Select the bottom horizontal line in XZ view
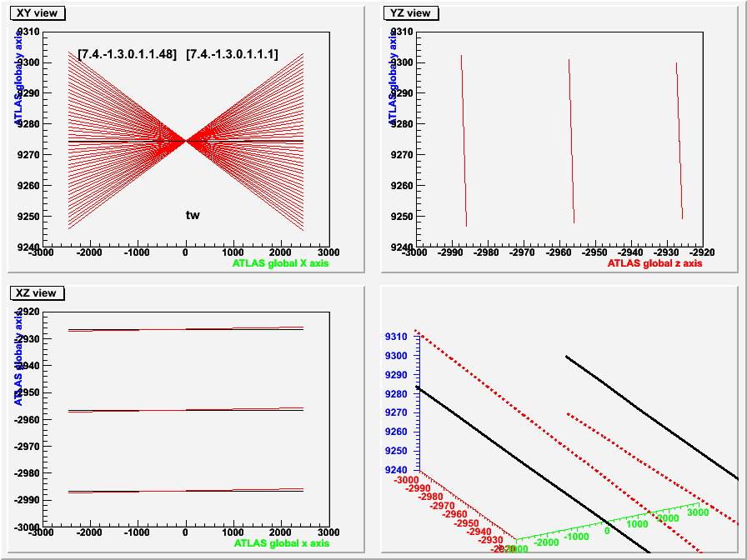The image size is (747, 560). 185,491
